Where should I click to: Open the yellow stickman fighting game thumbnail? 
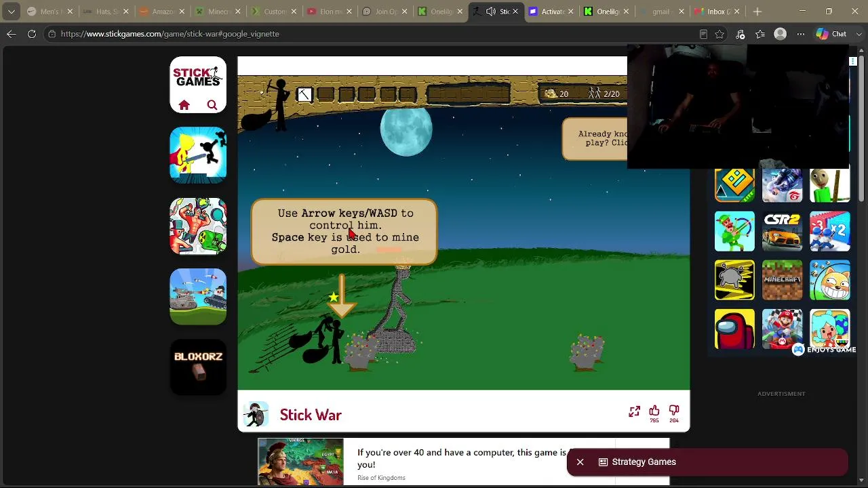pos(198,155)
